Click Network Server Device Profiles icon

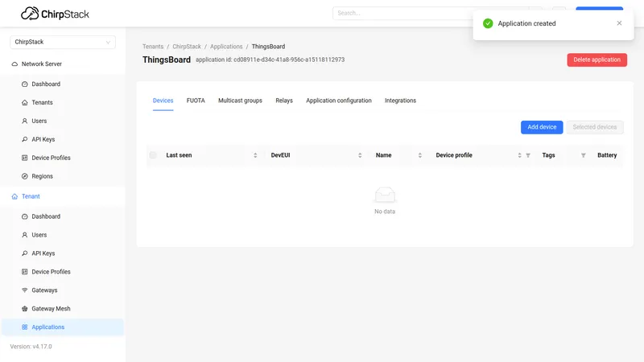pyautogui.click(x=25, y=158)
